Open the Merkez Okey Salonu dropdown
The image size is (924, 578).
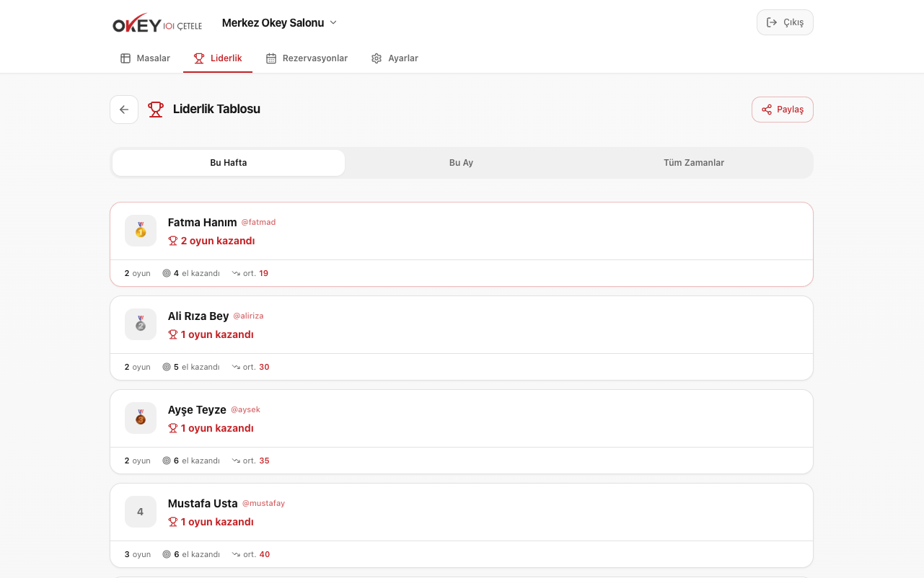coord(279,23)
